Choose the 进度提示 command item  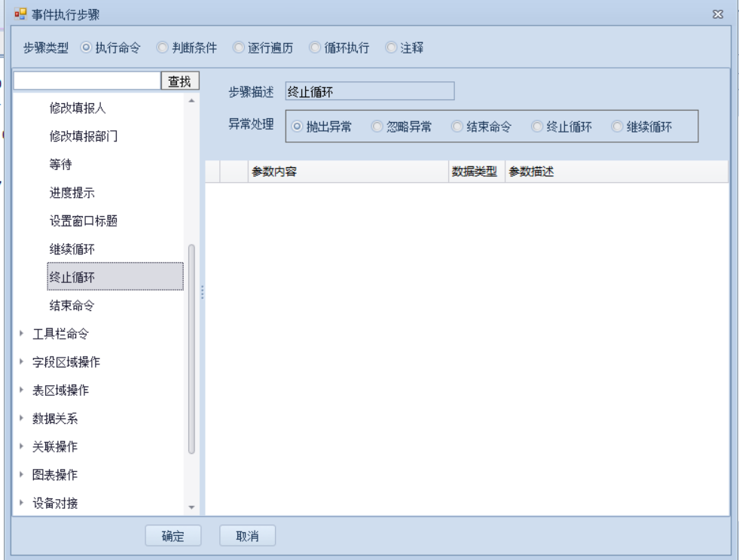(72, 193)
